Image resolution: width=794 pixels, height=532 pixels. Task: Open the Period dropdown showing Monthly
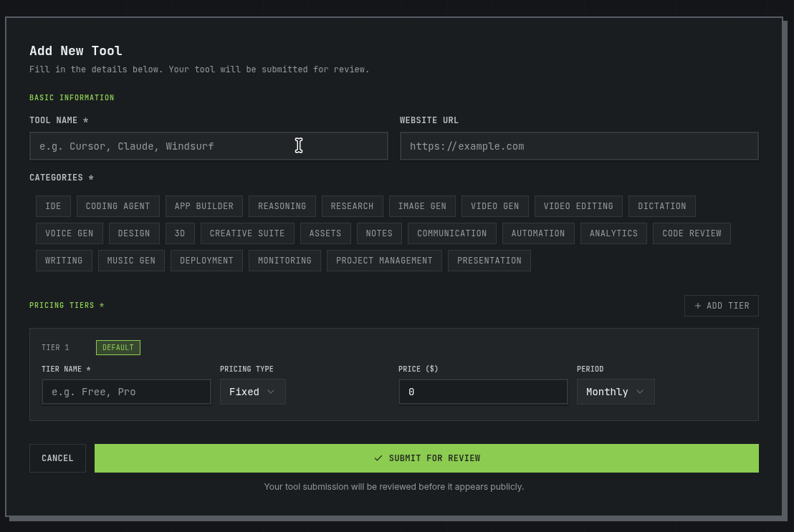coord(615,392)
